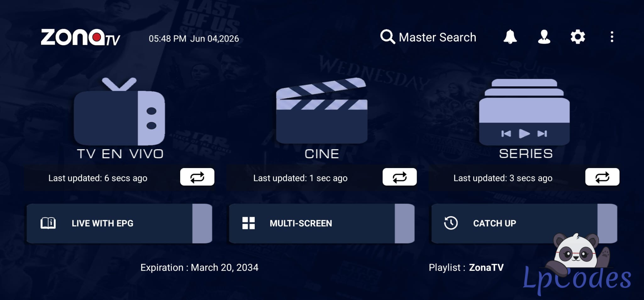Image resolution: width=644 pixels, height=300 pixels.
Task: Refresh the SERIES content list
Action: pos(602,177)
